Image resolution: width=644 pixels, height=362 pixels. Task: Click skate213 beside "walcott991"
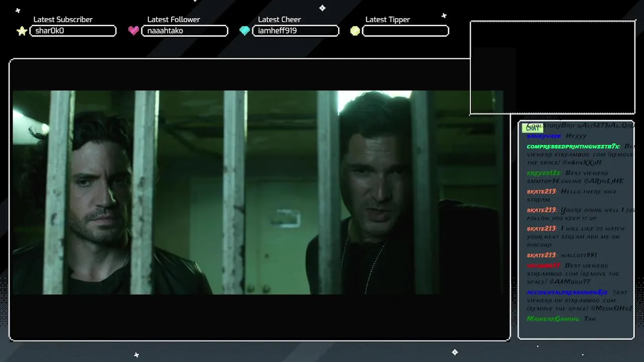pyautogui.click(x=542, y=255)
